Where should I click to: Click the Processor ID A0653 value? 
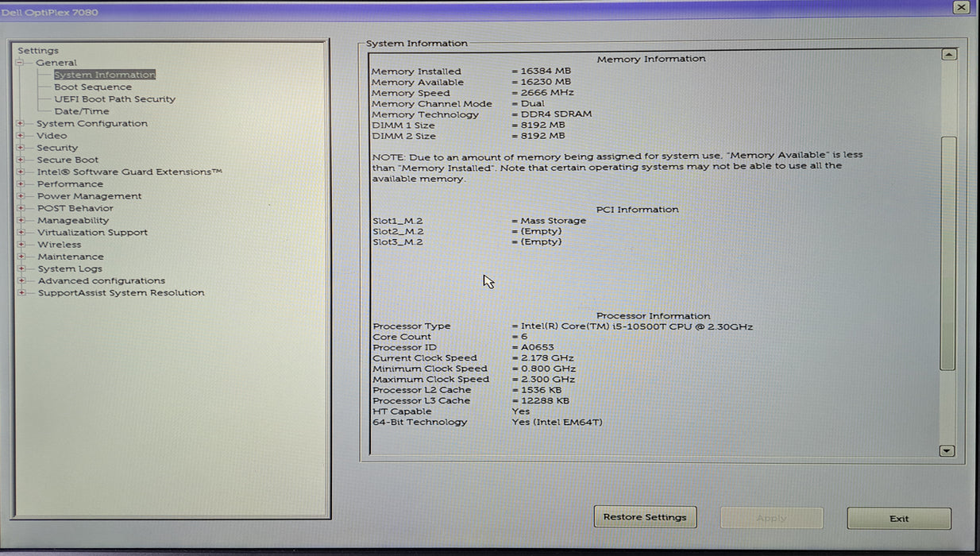(x=538, y=347)
